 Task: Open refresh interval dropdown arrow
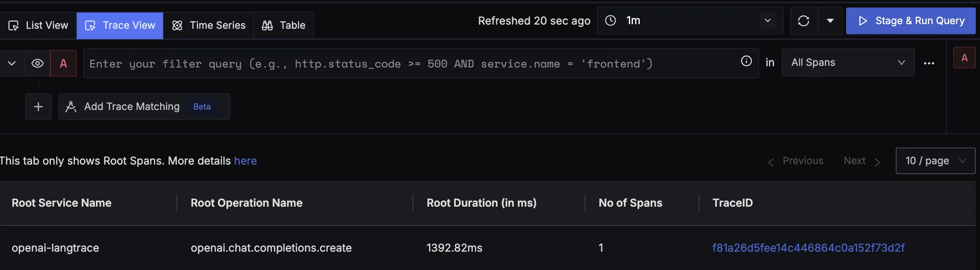pos(830,21)
